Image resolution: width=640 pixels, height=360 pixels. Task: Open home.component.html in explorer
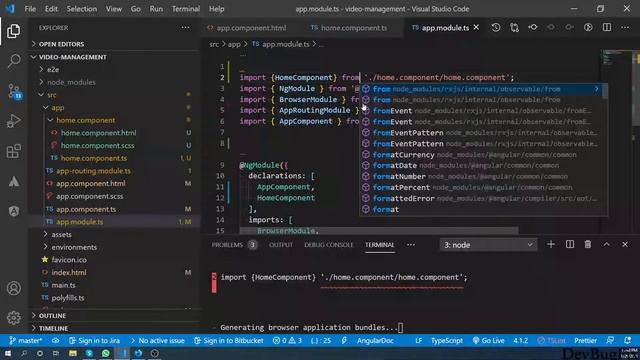[98, 133]
